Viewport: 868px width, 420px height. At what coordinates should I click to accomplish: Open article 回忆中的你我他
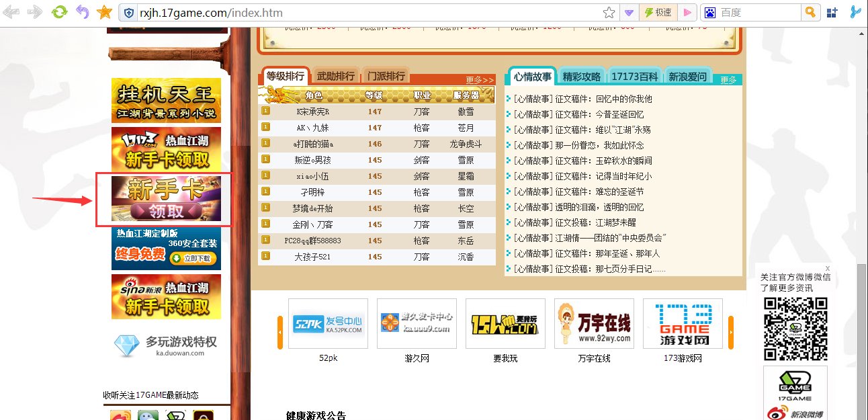tap(623, 99)
